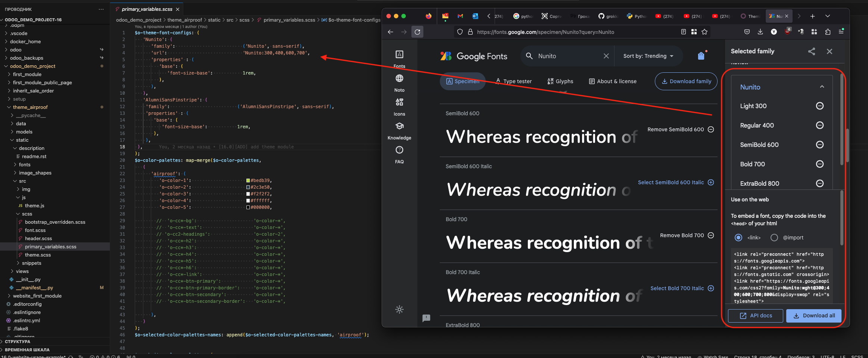Expand the fonts folder in the explorer
This screenshot has width=868, height=358.
click(x=25, y=164)
